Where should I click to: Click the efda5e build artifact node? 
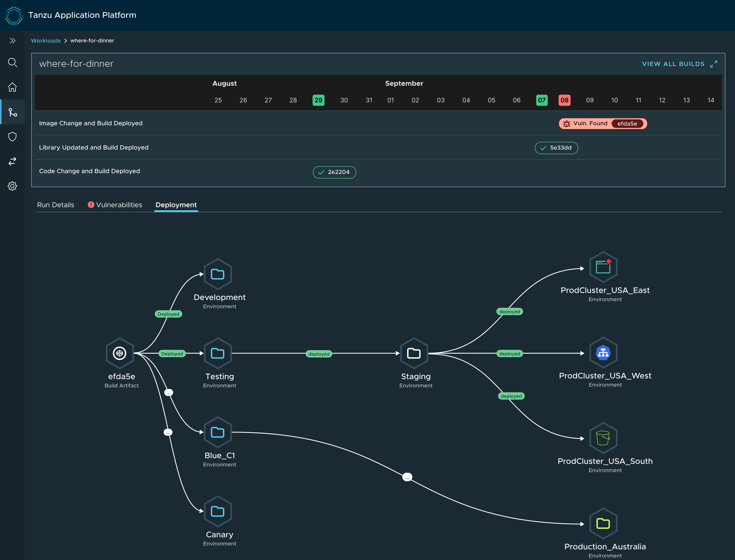tap(120, 353)
